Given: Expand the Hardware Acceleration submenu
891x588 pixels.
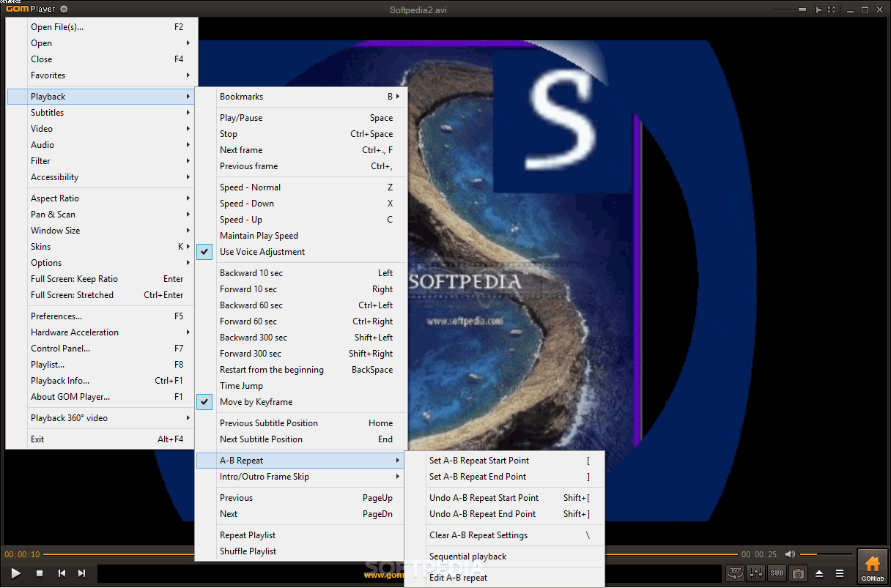Looking at the screenshot, I should pos(100,332).
